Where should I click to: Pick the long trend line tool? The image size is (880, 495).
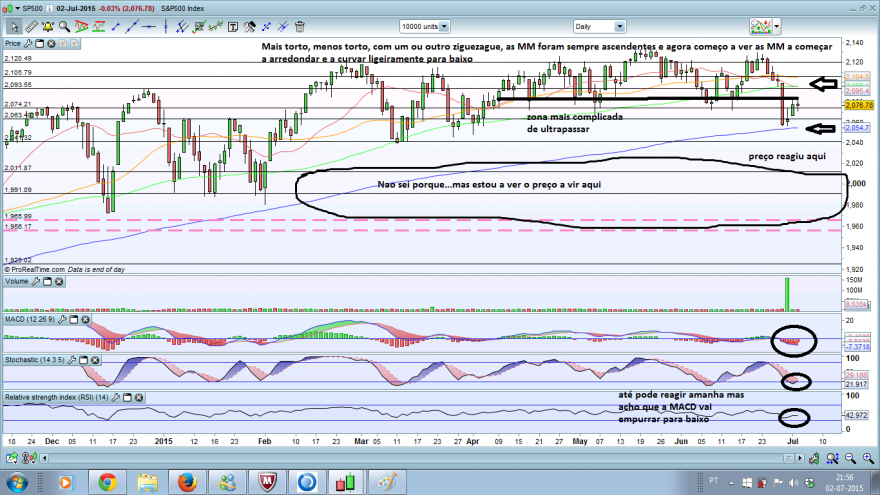[x=132, y=26]
